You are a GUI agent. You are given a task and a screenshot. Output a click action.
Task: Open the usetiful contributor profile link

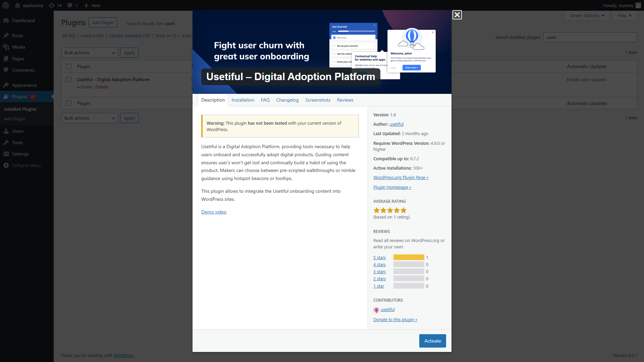[387, 309]
